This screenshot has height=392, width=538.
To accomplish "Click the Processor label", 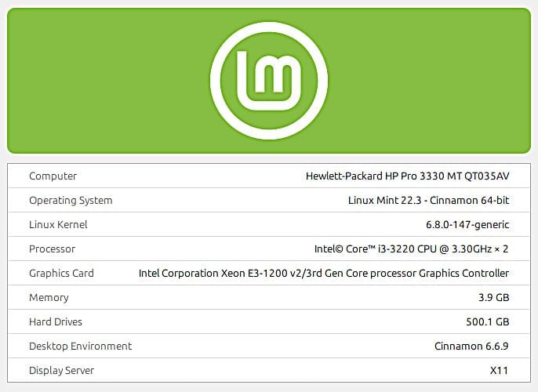I will pos(52,249).
